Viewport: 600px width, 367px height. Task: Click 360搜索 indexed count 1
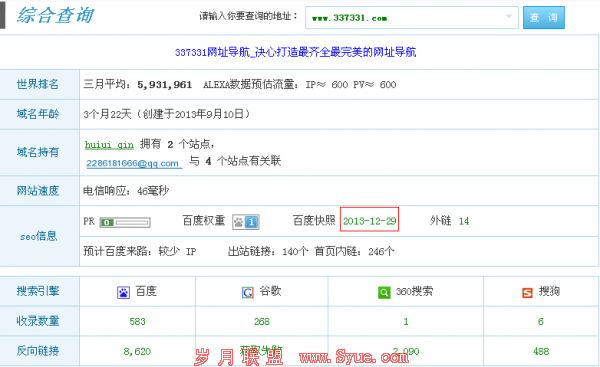click(406, 321)
